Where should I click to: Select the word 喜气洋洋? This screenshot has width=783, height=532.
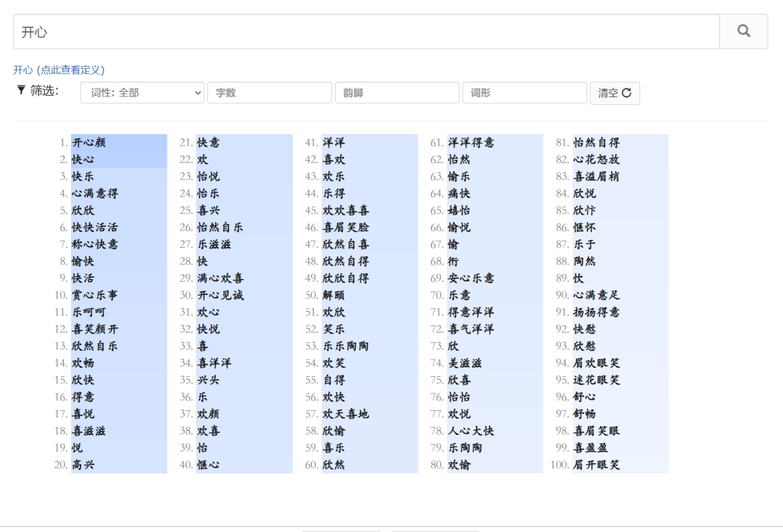471,329
